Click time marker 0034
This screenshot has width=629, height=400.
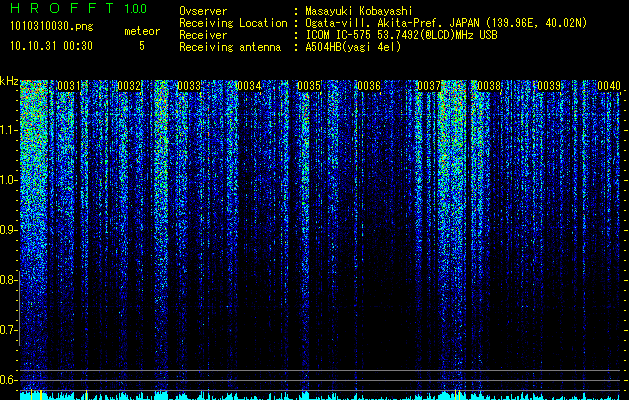click(249, 86)
